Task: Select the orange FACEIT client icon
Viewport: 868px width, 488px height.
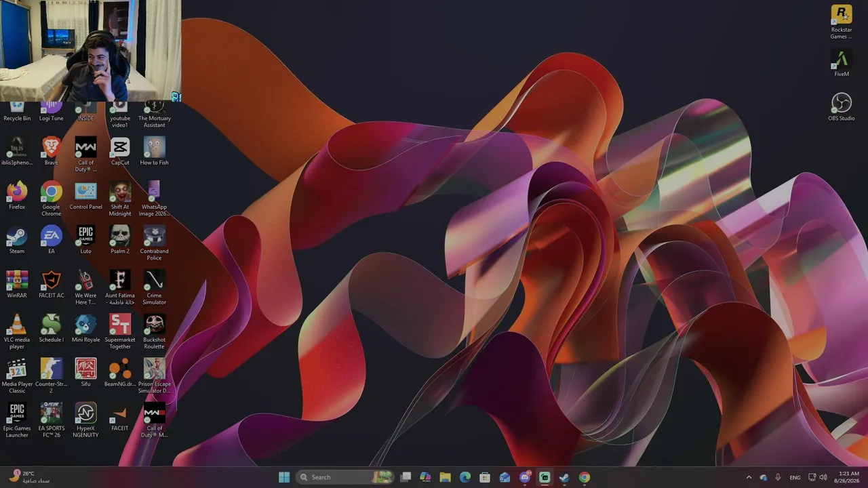Action: pyautogui.click(x=120, y=417)
